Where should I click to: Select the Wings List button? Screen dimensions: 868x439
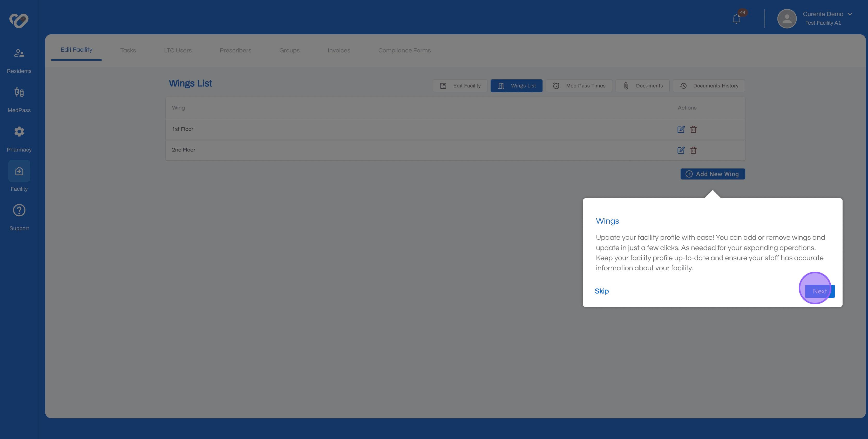(x=516, y=86)
